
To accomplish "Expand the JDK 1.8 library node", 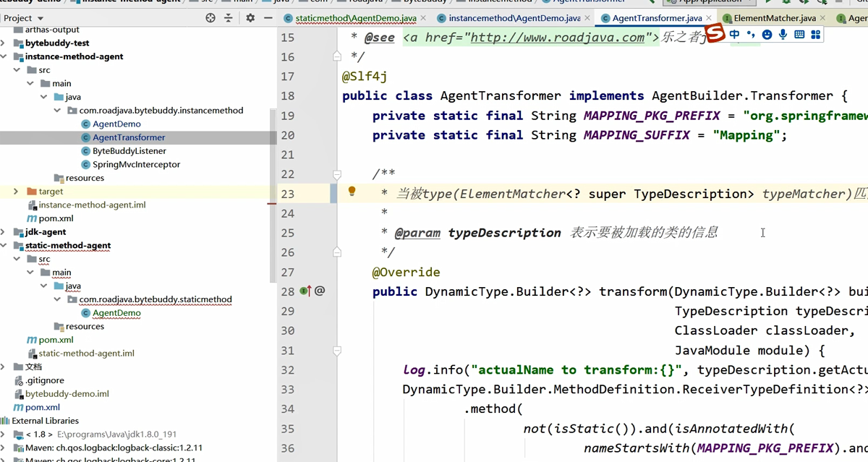I will point(4,435).
